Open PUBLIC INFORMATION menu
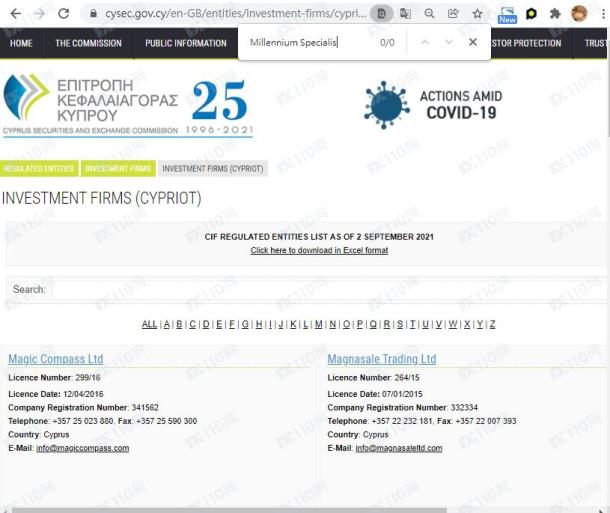This screenshot has height=513, width=610. tap(186, 43)
